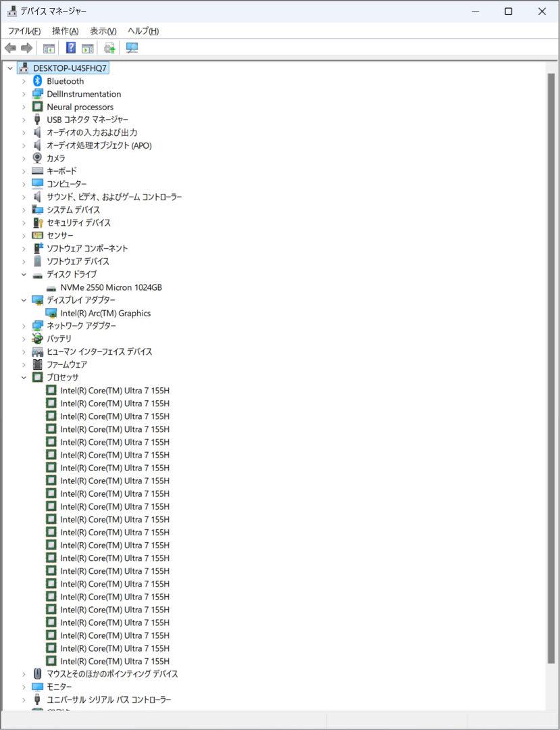
Task: Select the first Intel Core Ultra 7 155H entry
Action: click(115, 390)
